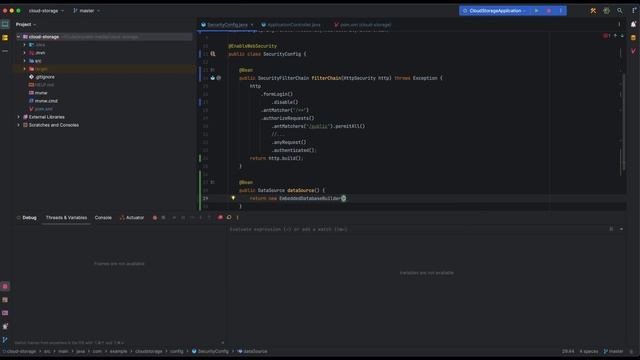The width and height of the screenshot is (640, 360).
Task: Rerun debug session via red bug icon
Action: pyautogui.click(x=155, y=218)
